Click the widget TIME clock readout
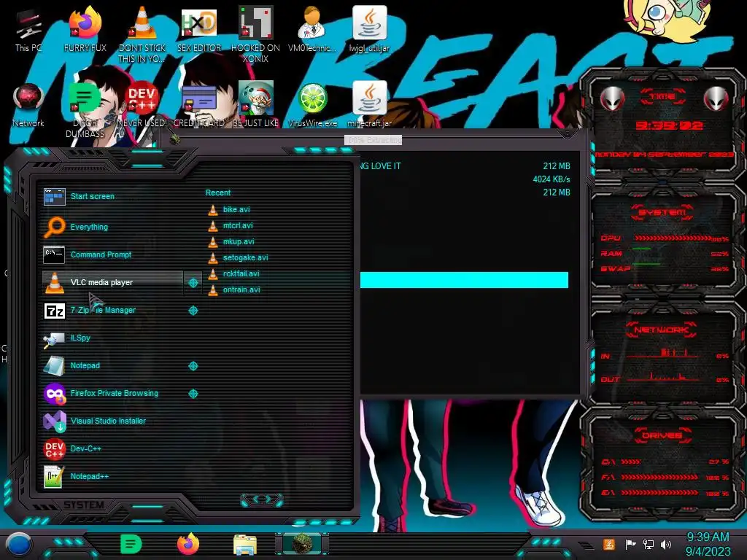Screen dimensions: 747x560 (668, 125)
